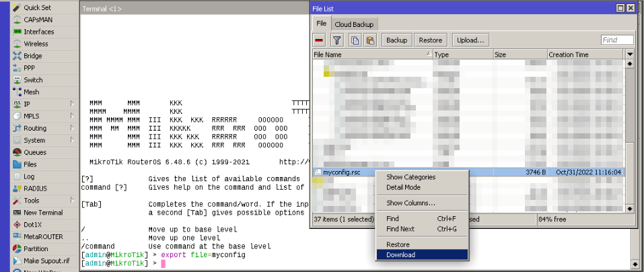The image size is (644, 272).
Task: Expand the System submenu
Action: tap(72, 140)
